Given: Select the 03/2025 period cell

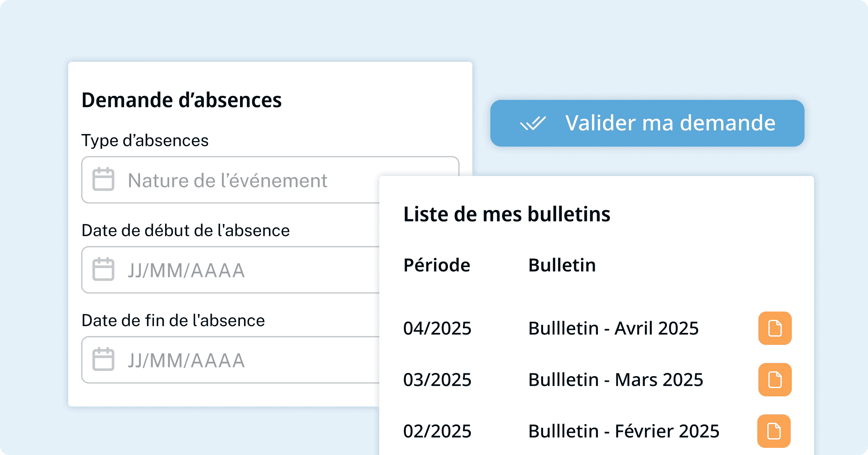Looking at the screenshot, I should pyautogui.click(x=437, y=380).
